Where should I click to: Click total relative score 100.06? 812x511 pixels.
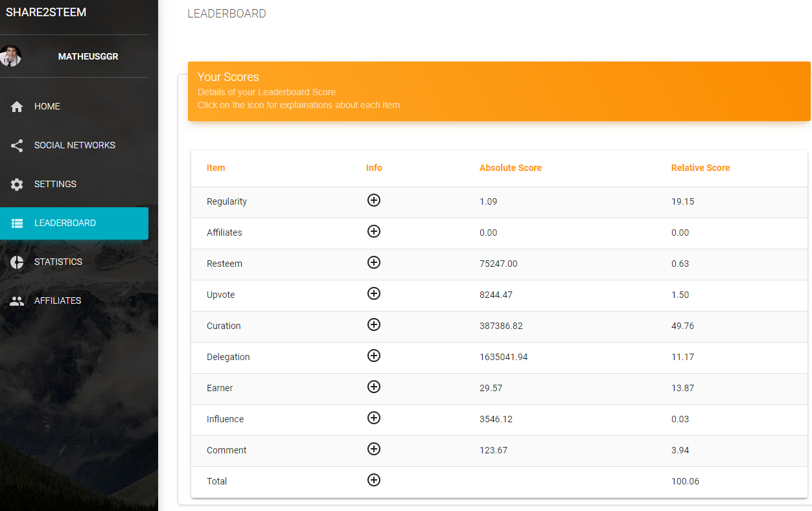click(685, 481)
